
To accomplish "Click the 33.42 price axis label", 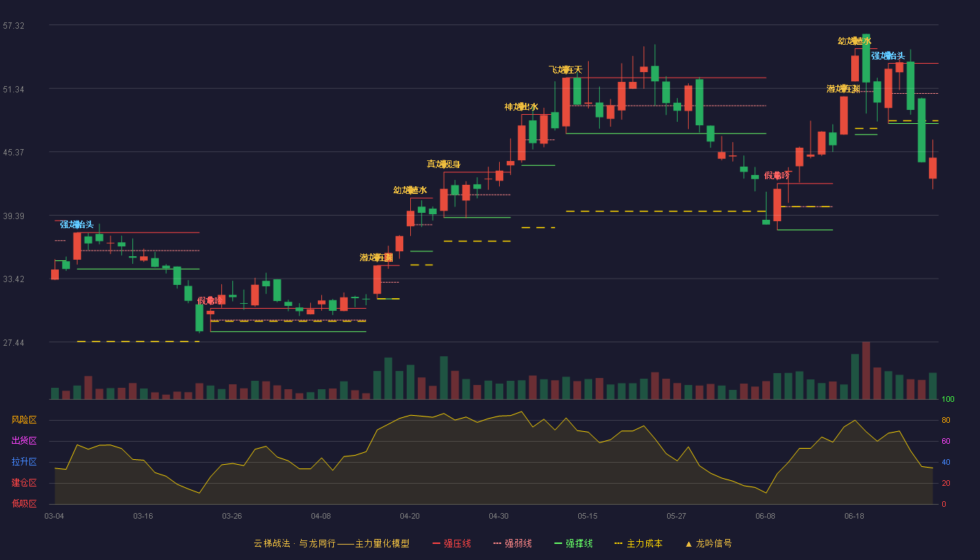I will coord(14,279).
